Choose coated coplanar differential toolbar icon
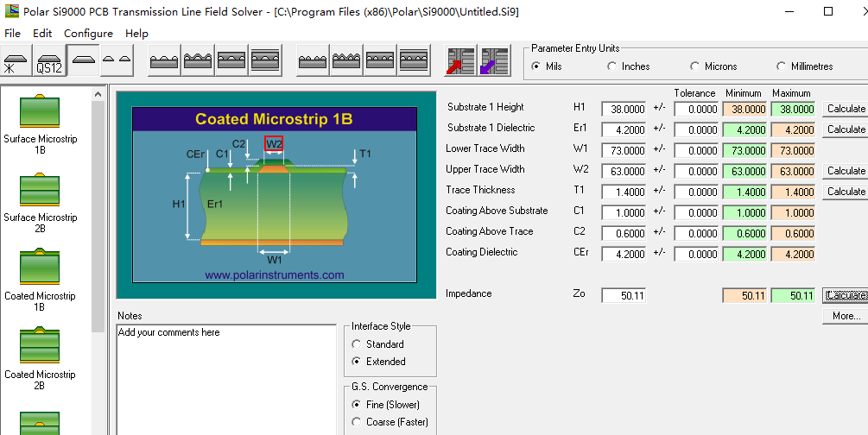The image size is (868, 435). 346,60
